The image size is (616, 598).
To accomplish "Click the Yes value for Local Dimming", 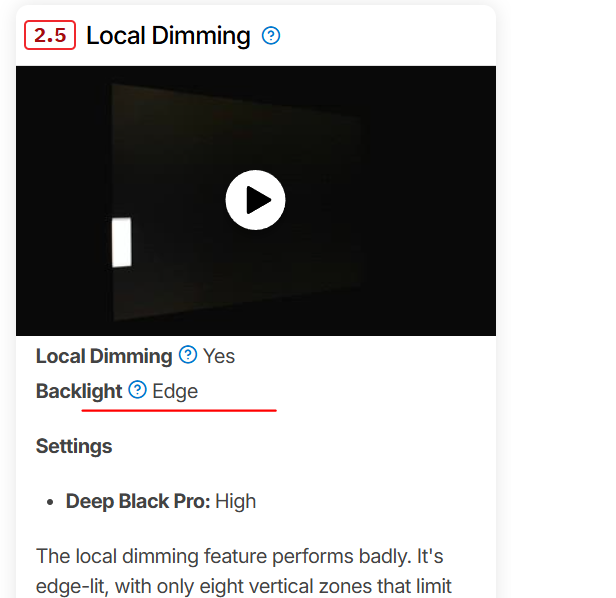I will coord(219,356).
